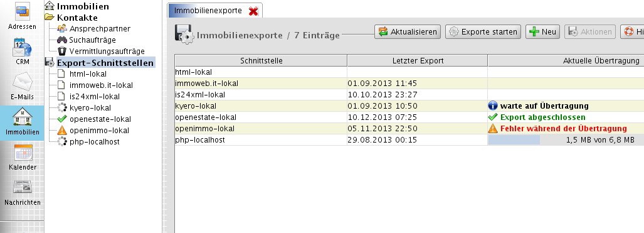The width and height of the screenshot is (644, 233).
Task: Click the Exporte starten button
Action: [483, 31]
